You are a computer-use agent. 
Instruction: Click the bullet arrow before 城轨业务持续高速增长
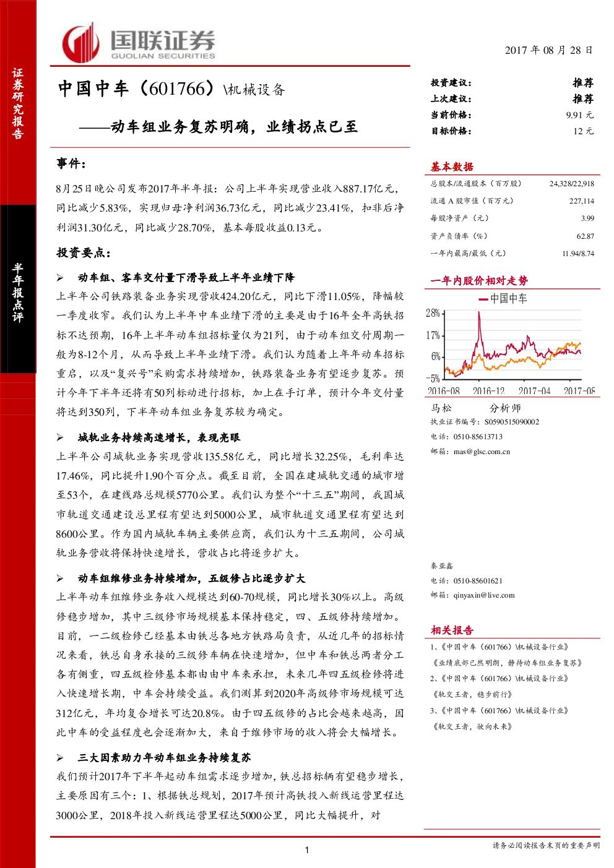(61, 437)
